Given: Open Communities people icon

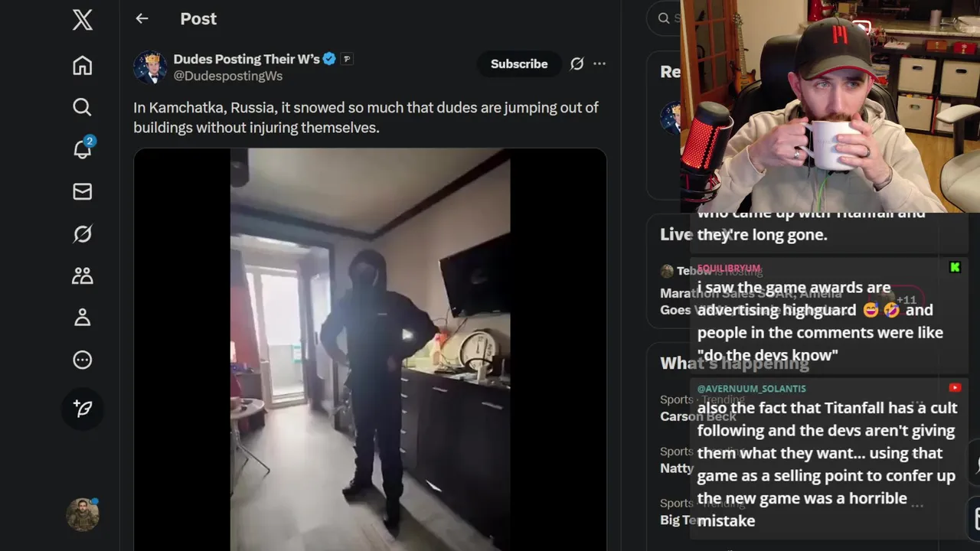Looking at the screenshot, I should pos(83,275).
